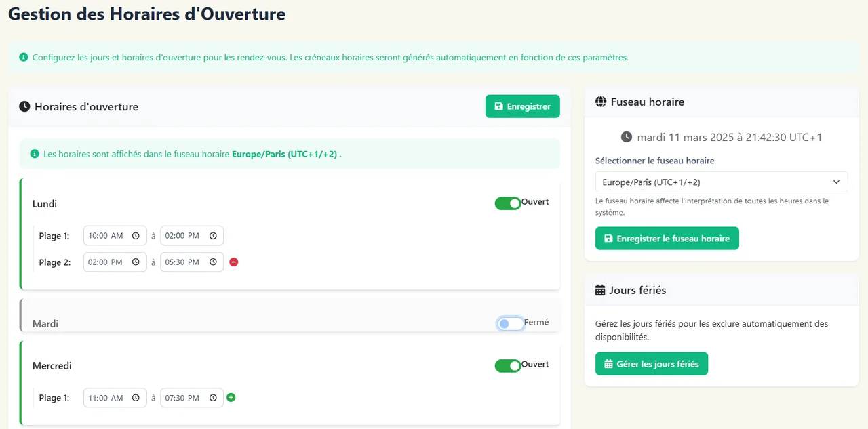
Task: Click Enregistrer button for opening hours
Action: pyautogui.click(x=523, y=106)
